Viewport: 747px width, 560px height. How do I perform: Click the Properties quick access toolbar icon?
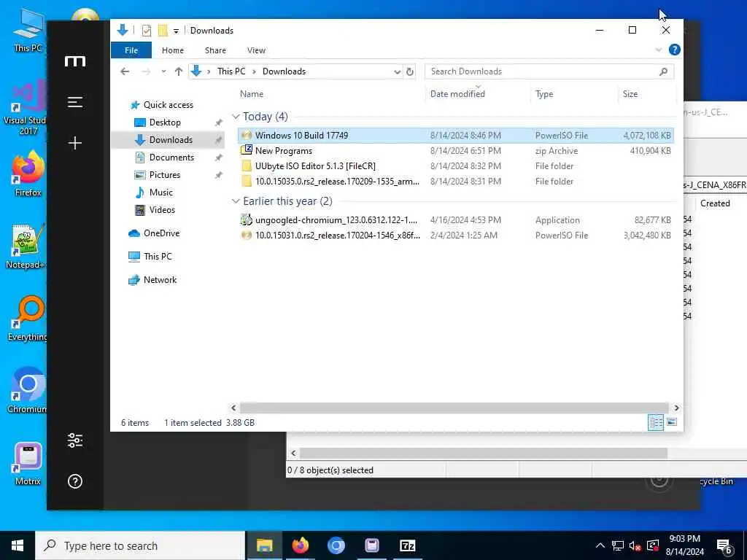[x=146, y=31]
